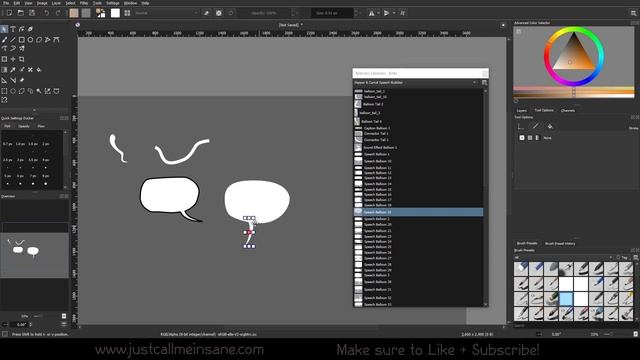This screenshot has height=360, width=640.
Task: Toggle first stroke style button in Tool Options
Action: pos(522,138)
